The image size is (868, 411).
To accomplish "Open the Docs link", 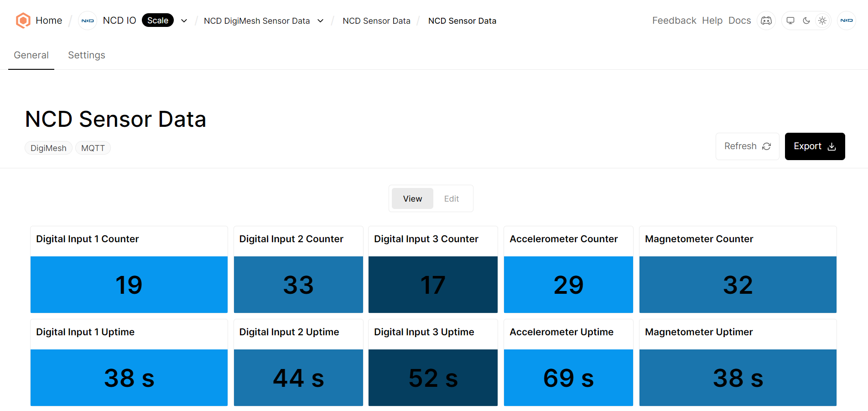I will pos(739,21).
